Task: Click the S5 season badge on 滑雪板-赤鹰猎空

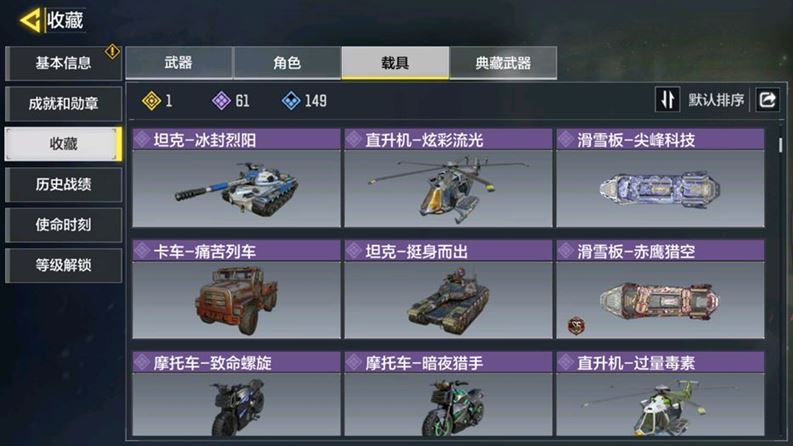Action: (x=576, y=325)
